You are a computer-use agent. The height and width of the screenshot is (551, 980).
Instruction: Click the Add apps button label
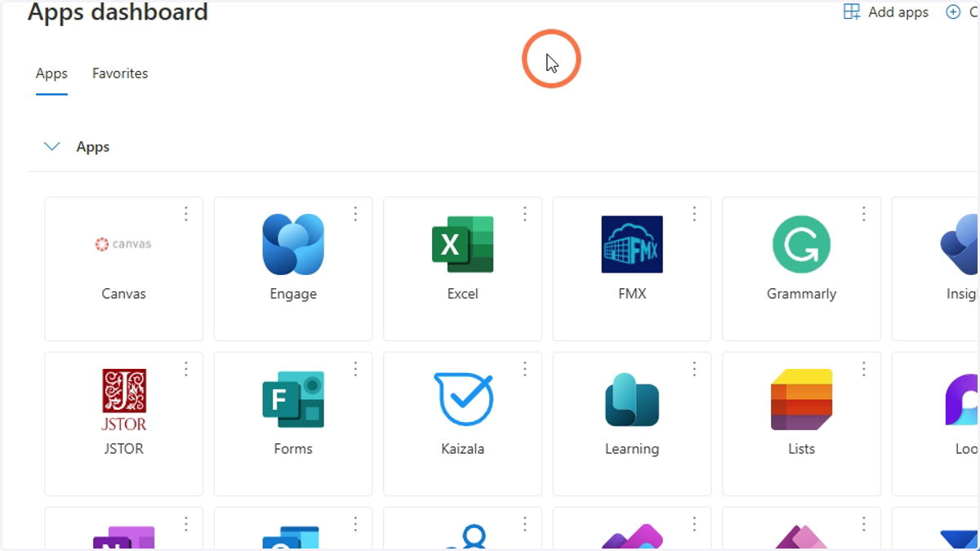pyautogui.click(x=898, y=12)
